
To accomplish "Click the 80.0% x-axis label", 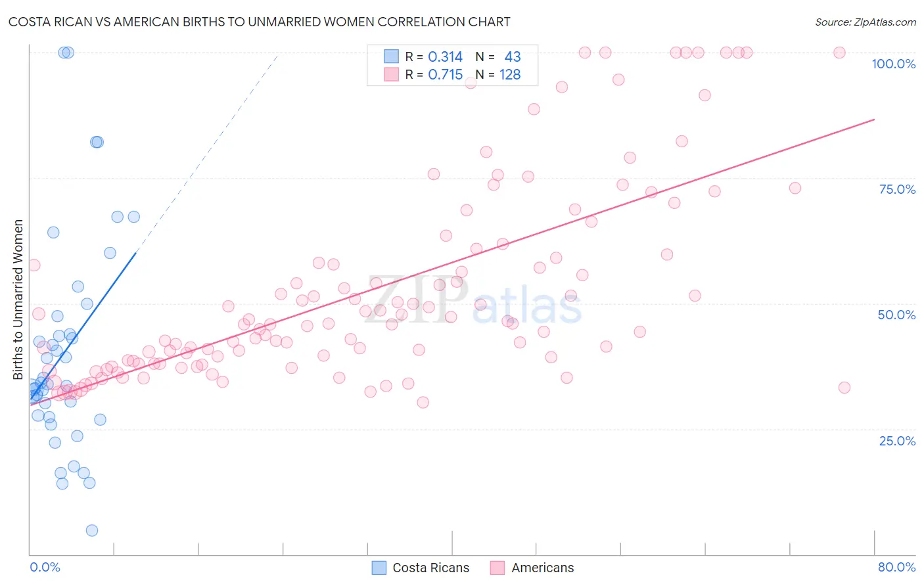I will click(896, 567).
